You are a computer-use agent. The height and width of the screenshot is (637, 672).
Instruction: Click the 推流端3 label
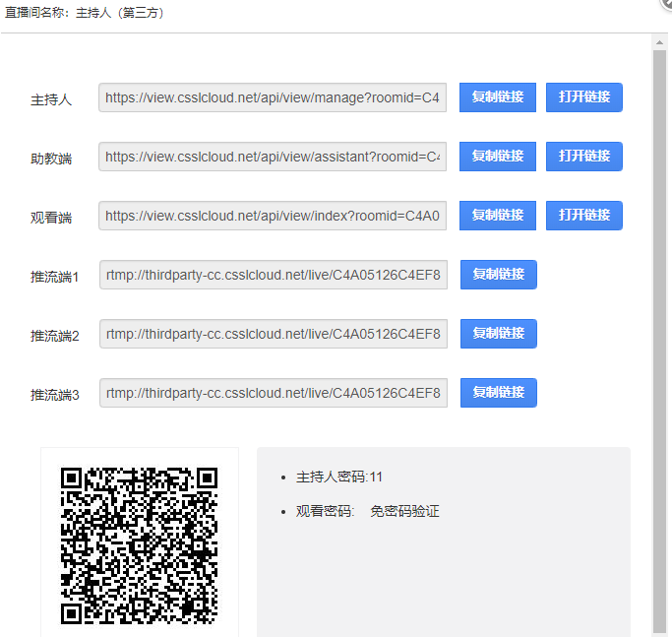coord(54,395)
